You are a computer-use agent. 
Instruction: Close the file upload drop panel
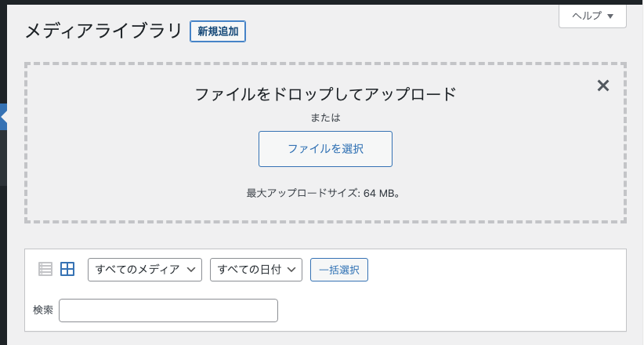click(603, 85)
